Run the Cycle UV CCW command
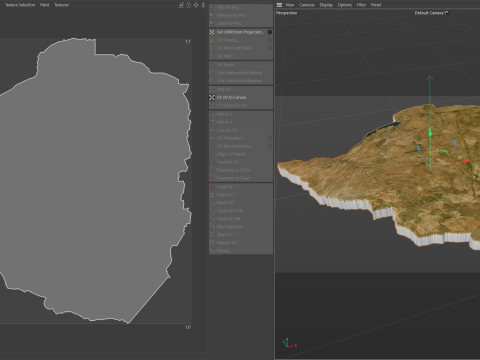480x360 pixels. click(x=241, y=211)
